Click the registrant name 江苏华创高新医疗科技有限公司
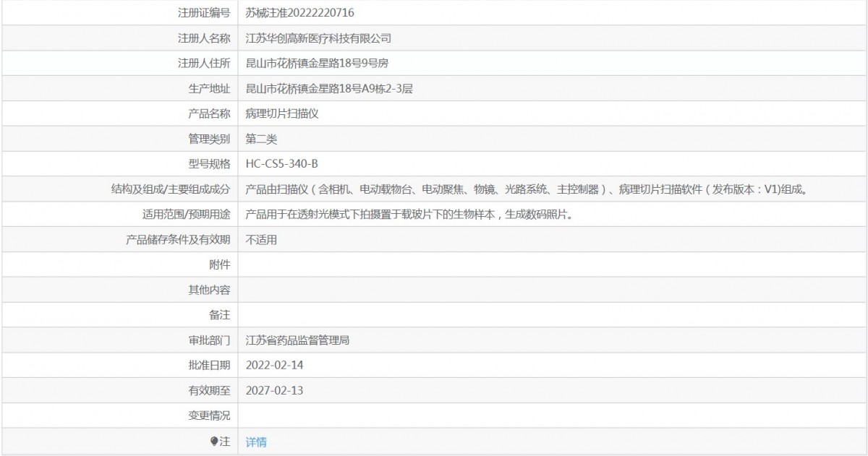Image resolution: width=868 pixels, height=456 pixels. (x=318, y=38)
